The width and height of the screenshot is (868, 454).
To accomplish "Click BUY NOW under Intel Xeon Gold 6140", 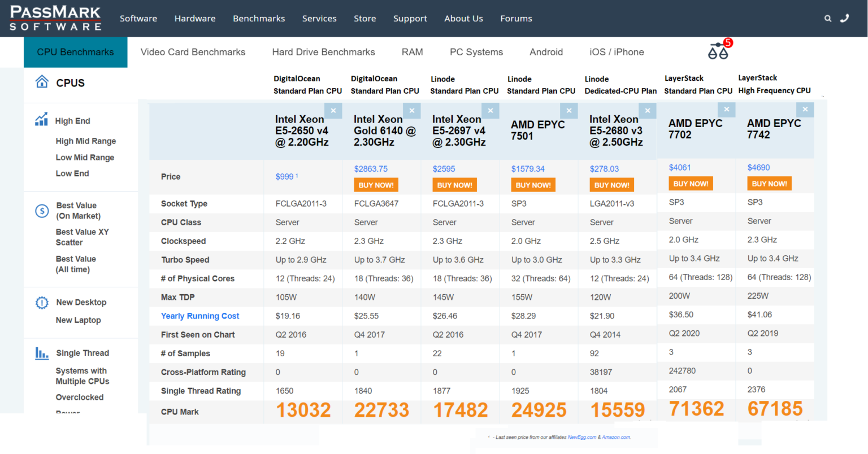I will click(376, 185).
